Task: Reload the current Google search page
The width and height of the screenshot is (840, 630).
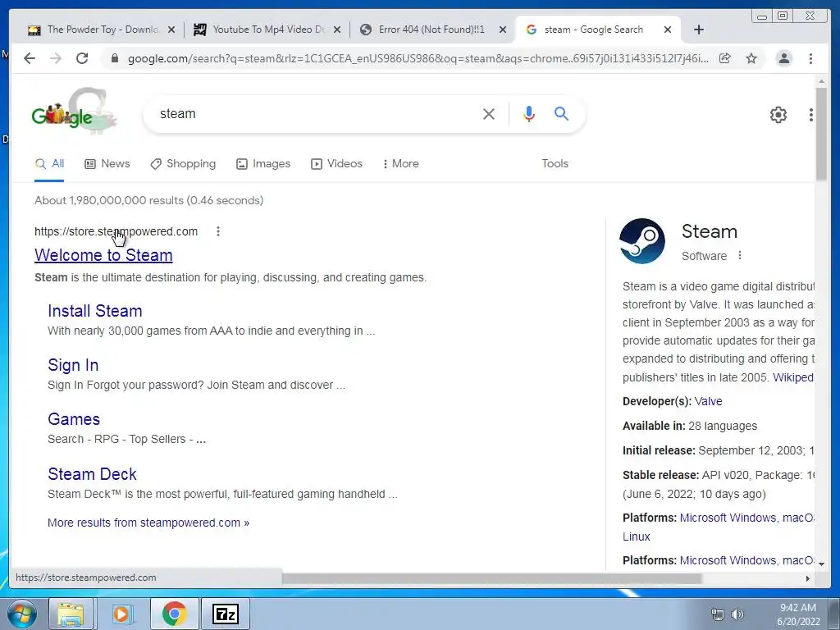Action: 82,58
